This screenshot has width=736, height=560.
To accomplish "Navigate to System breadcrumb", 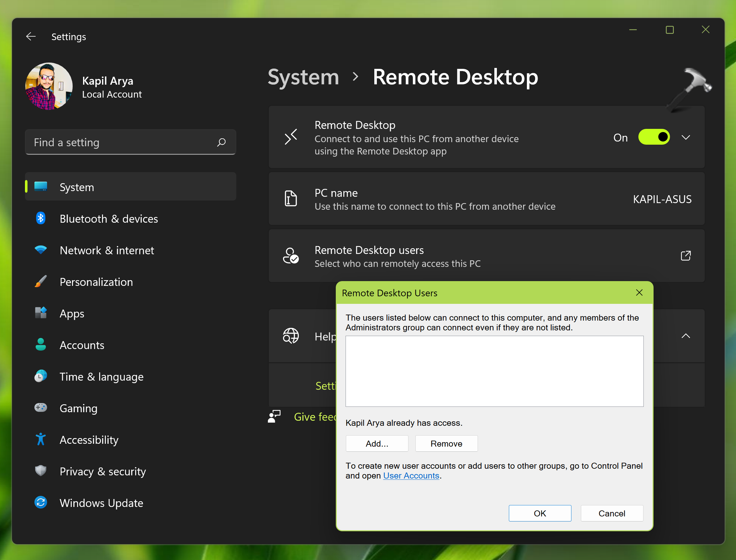I will (303, 77).
